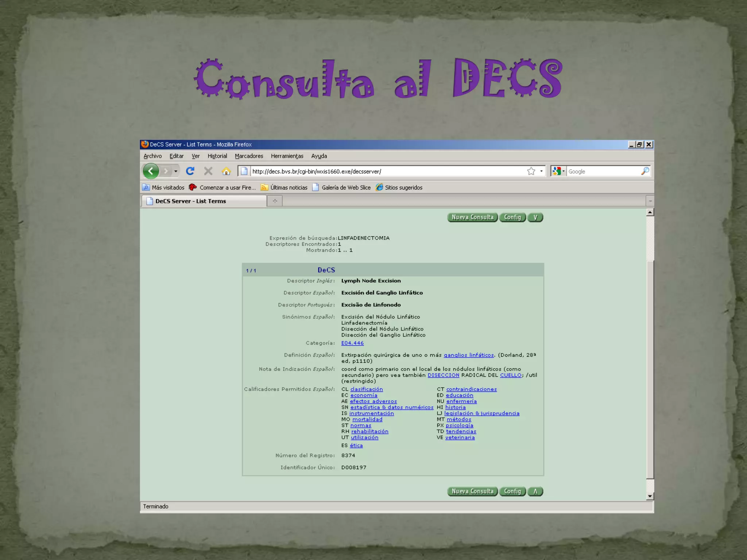Click the search magnifier icon
This screenshot has width=747, height=560.
click(645, 171)
